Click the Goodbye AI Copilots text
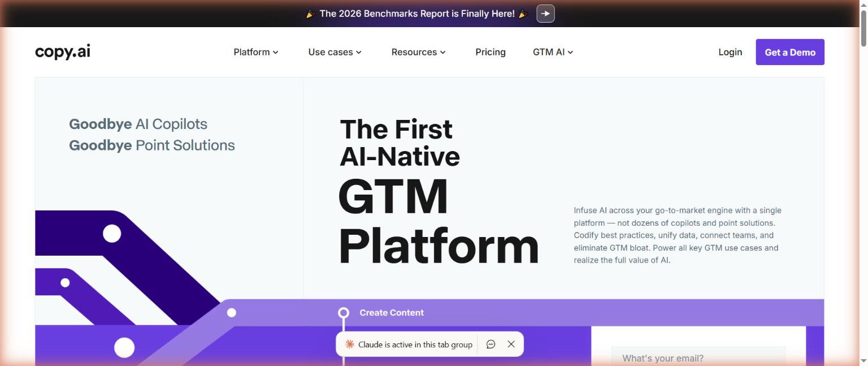Viewport: 868px width, 366px height. pyautogui.click(x=138, y=124)
